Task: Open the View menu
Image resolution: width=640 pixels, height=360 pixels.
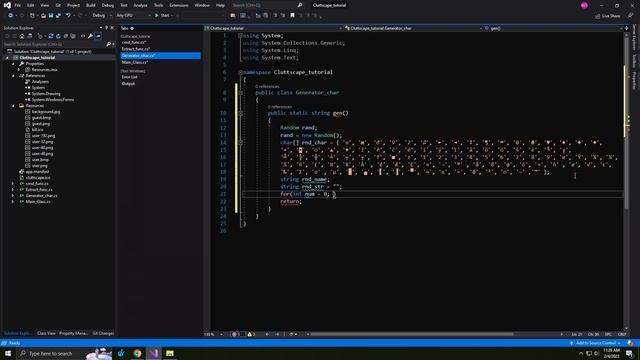Action: point(44,5)
